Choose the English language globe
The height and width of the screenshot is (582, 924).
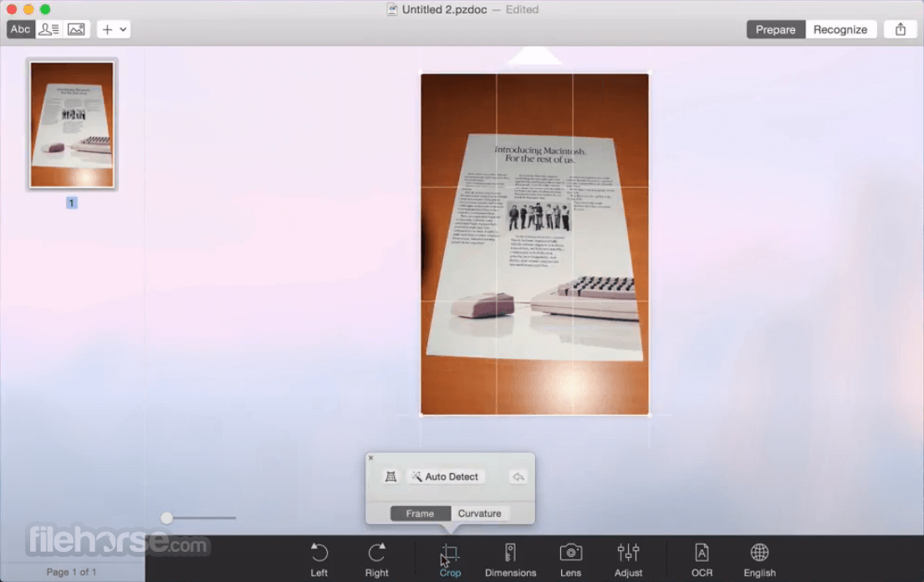click(x=759, y=559)
